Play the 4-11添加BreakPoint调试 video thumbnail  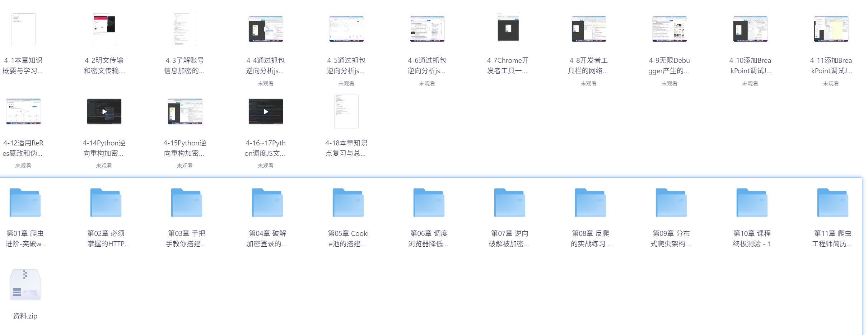[831, 29]
